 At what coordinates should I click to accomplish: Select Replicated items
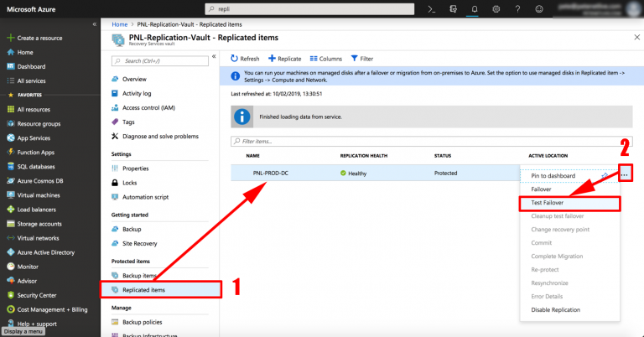[x=161, y=290]
